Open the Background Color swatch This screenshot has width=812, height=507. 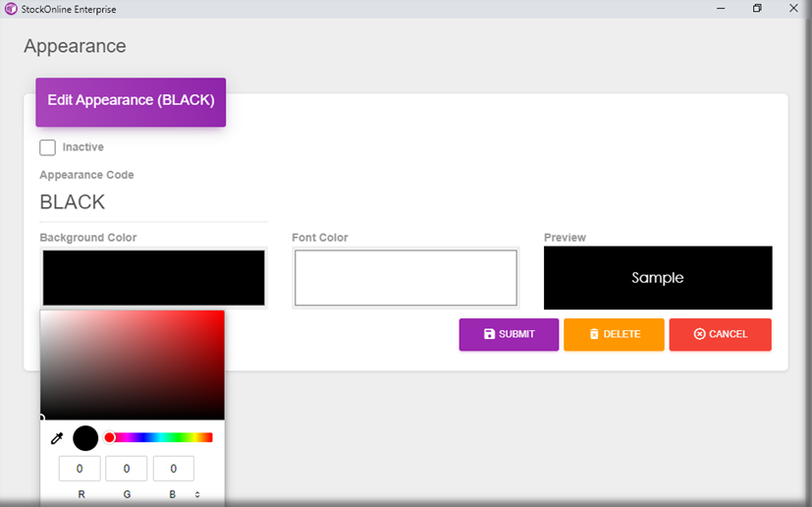point(154,278)
